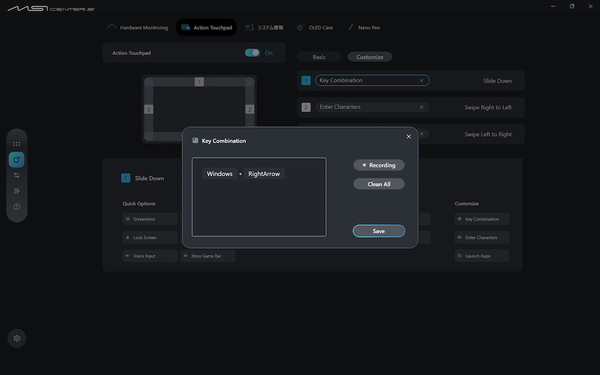The height and width of the screenshot is (375, 600).
Task: Clear the Key Combination field with X
Action: point(421,80)
